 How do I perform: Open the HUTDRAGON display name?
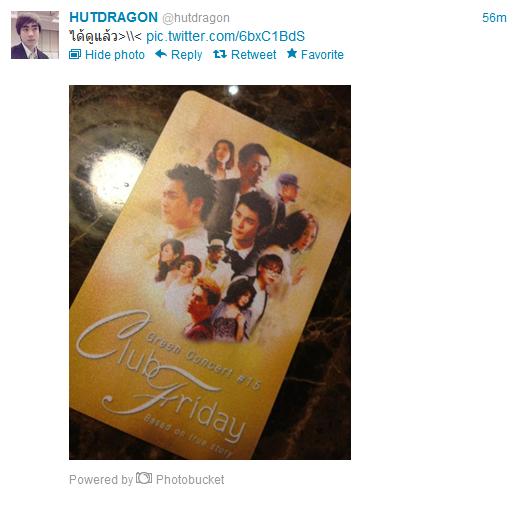pos(113,17)
